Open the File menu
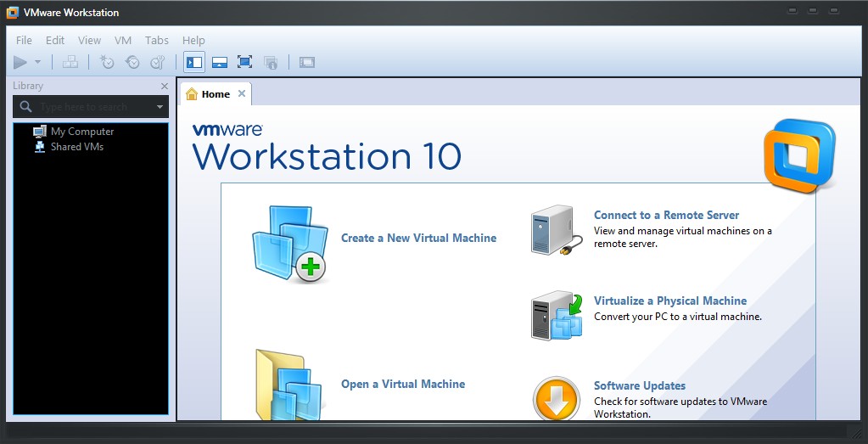This screenshot has width=868, height=444. (x=24, y=41)
